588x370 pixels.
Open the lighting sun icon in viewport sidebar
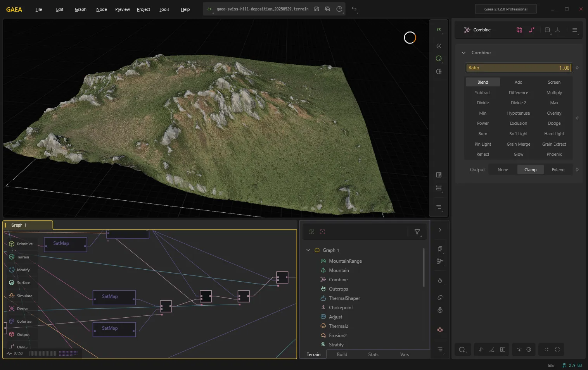[439, 46]
